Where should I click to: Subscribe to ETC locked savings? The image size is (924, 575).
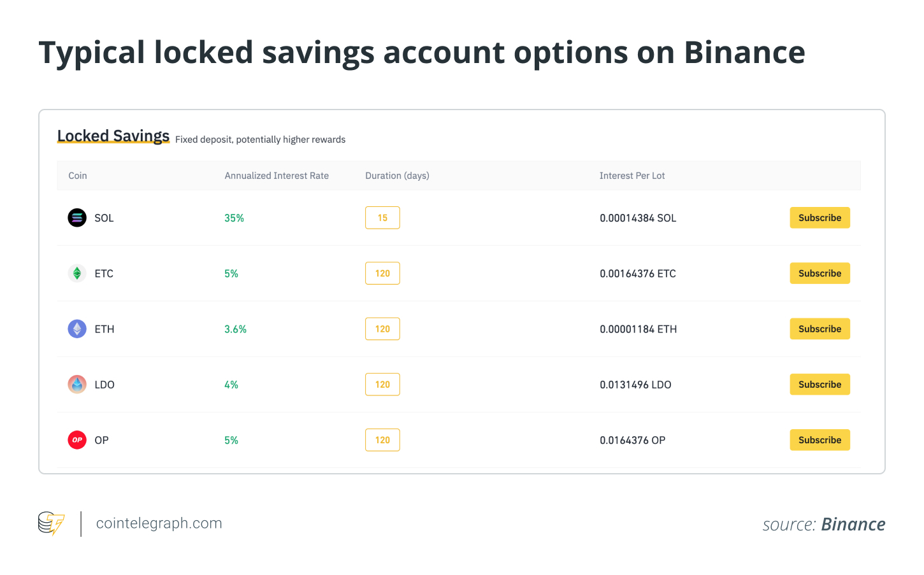pyautogui.click(x=819, y=273)
